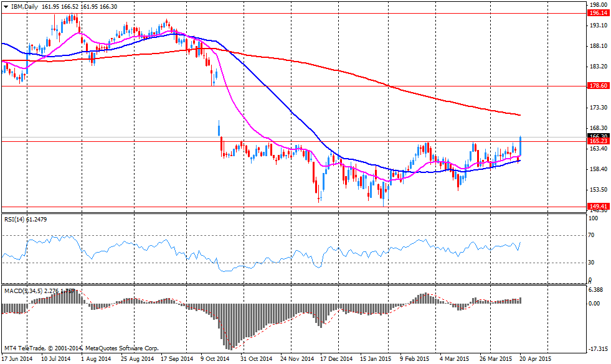Screen dimensions: 611x364
Task: Click the 4 Mar 2015 date label
Action: pos(454,358)
